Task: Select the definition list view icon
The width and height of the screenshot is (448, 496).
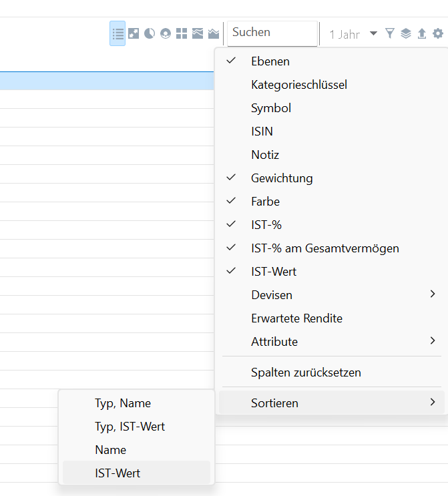Action: point(118,33)
